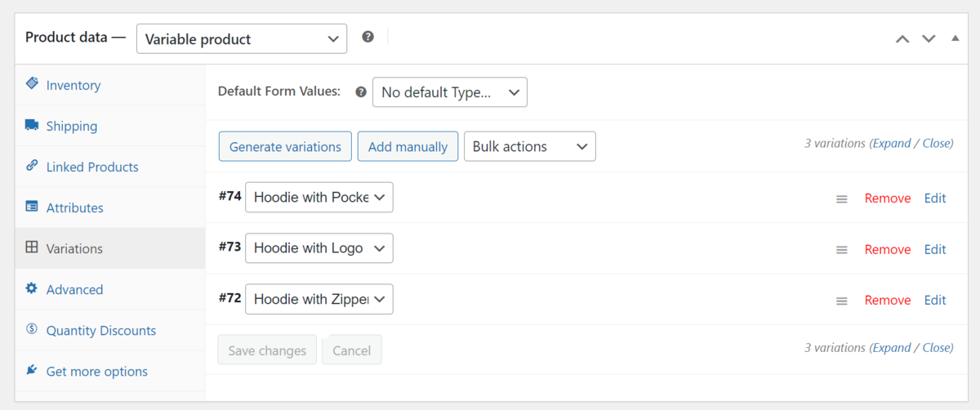Open the Hoodie with Logo dropdown
Screen dimensions: 980x410
pos(319,248)
